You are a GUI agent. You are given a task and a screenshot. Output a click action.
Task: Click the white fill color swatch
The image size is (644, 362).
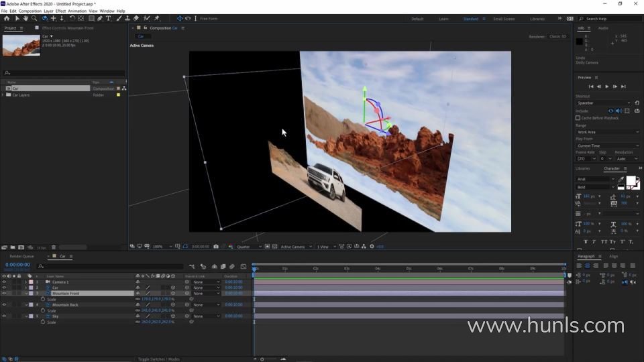tap(630, 180)
